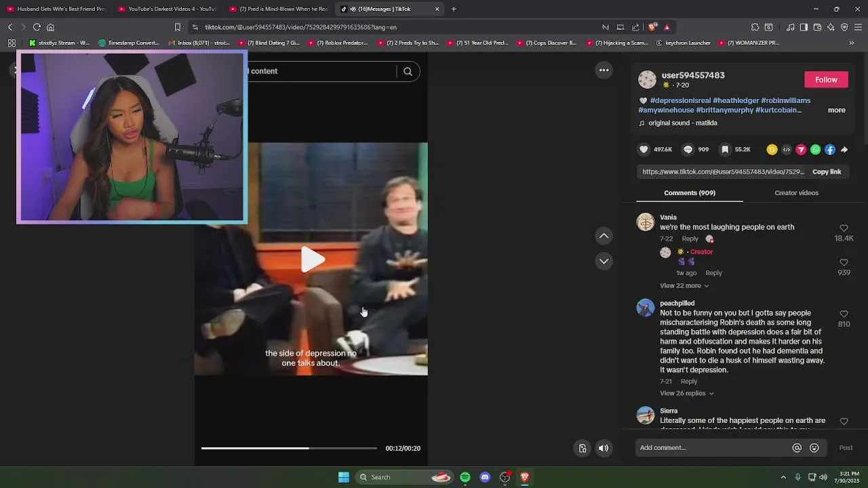Go to the next video with the down arrow
868x488 pixels.
tap(604, 261)
